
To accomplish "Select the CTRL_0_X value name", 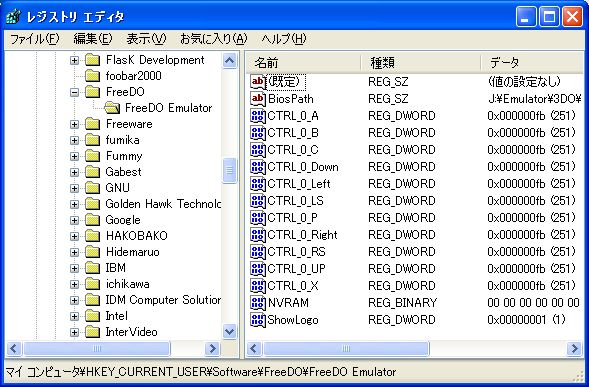I will click(293, 286).
